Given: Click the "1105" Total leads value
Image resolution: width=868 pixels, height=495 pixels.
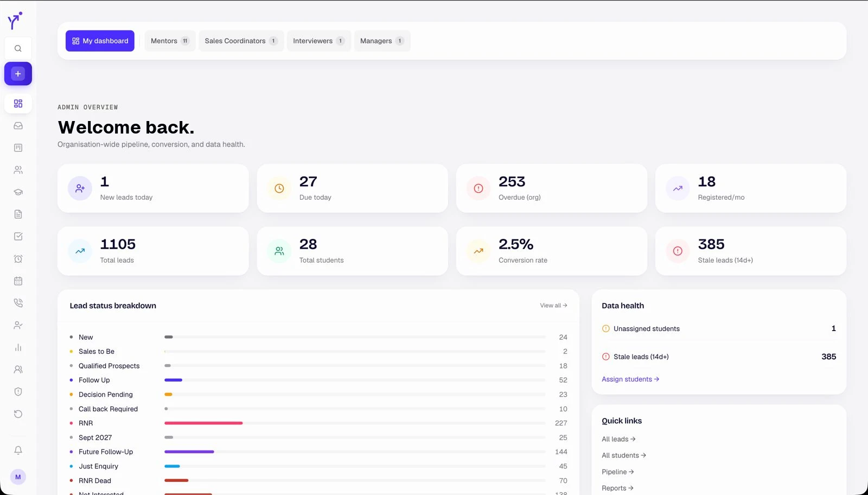Looking at the screenshot, I should [x=118, y=244].
